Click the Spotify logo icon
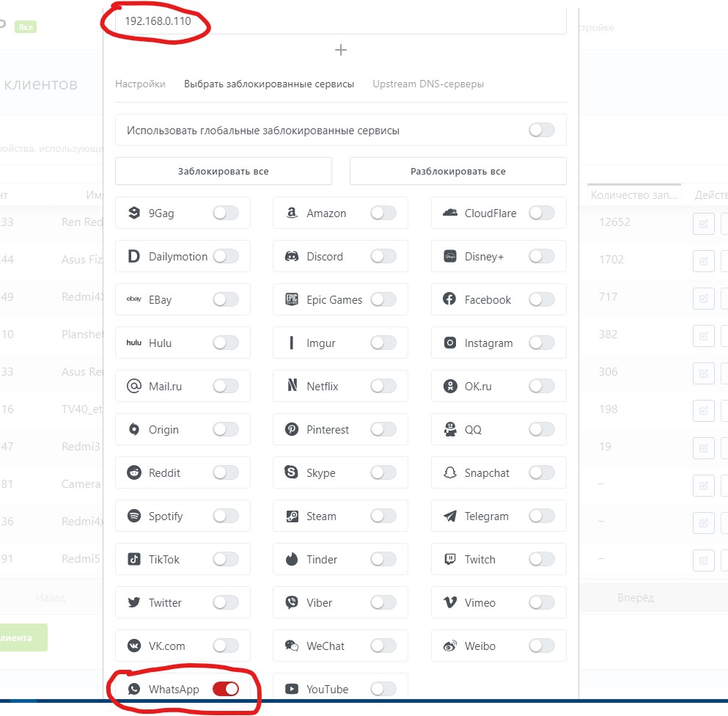This screenshot has width=728, height=716. pyautogui.click(x=133, y=515)
